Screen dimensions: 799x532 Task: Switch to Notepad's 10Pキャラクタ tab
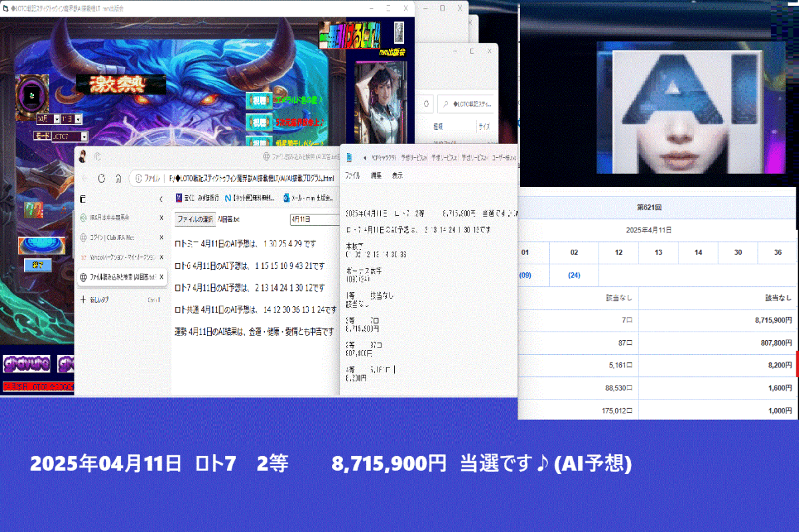point(384,158)
